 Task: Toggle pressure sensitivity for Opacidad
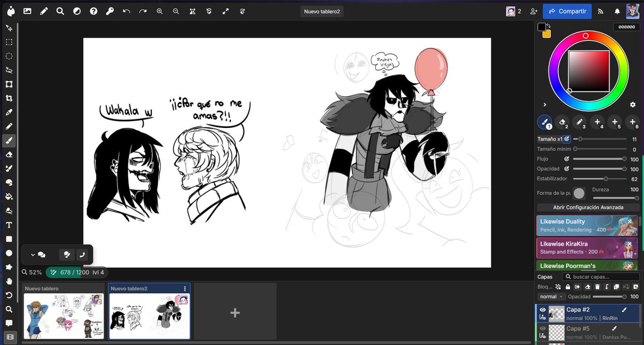pos(566,169)
